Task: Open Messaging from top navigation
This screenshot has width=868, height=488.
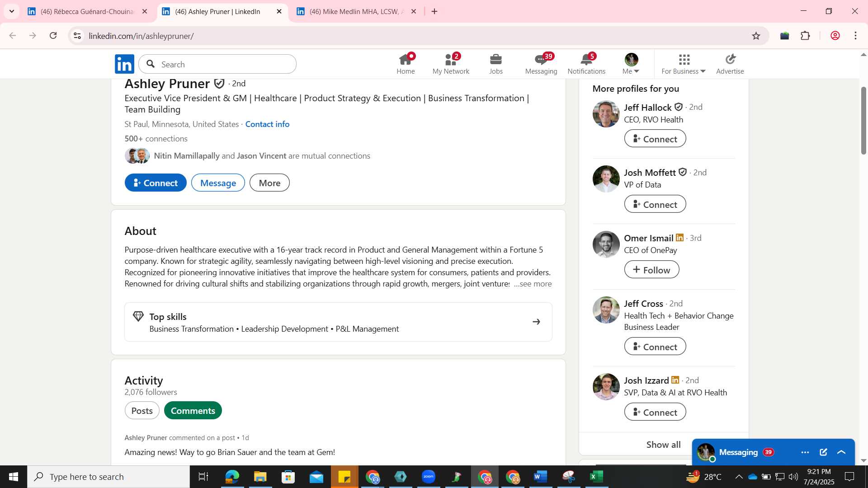Action: coord(541,64)
